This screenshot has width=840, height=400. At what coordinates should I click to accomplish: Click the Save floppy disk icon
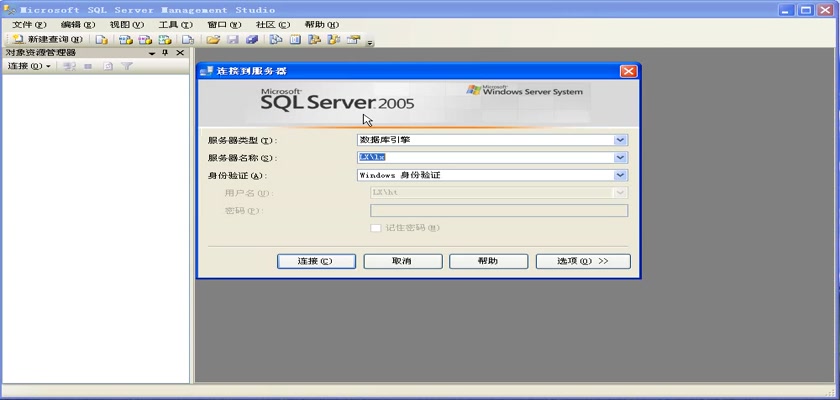pyautogui.click(x=232, y=40)
